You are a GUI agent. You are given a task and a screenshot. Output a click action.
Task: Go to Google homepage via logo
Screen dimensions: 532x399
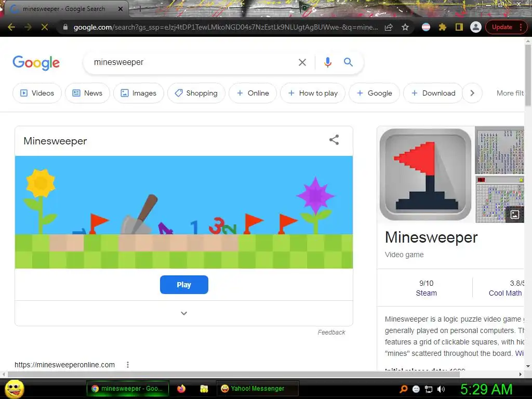click(x=36, y=63)
